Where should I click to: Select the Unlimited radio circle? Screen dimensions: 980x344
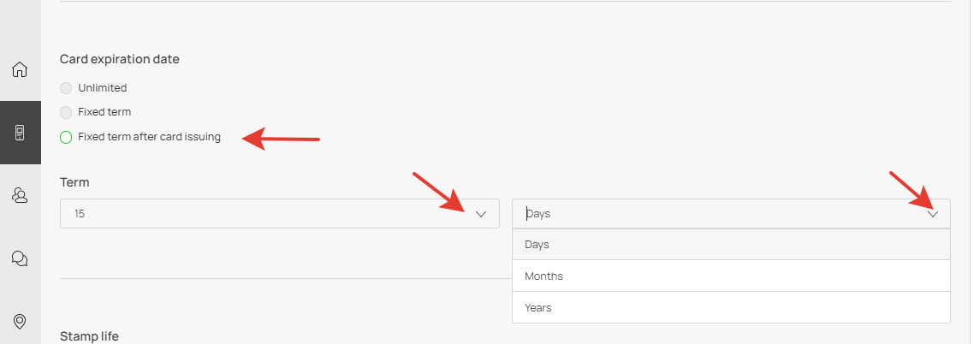point(66,88)
